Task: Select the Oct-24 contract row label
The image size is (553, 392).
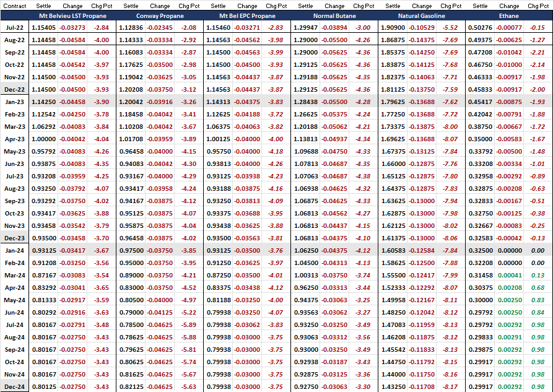Action: [14, 362]
